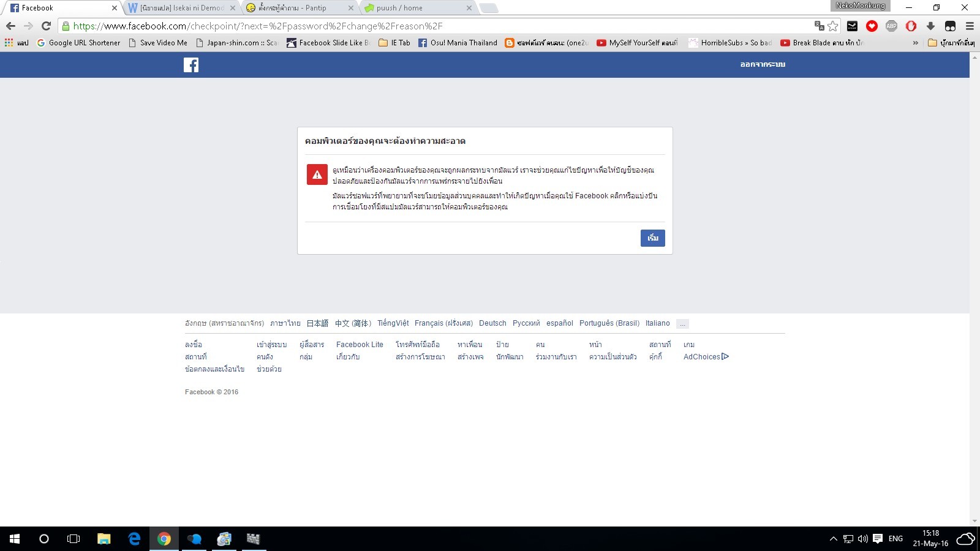Show hidden tray icons with chevron
The height and width of the screenshot is (551, 980).
pyautogui.click(x=833, y=539)
